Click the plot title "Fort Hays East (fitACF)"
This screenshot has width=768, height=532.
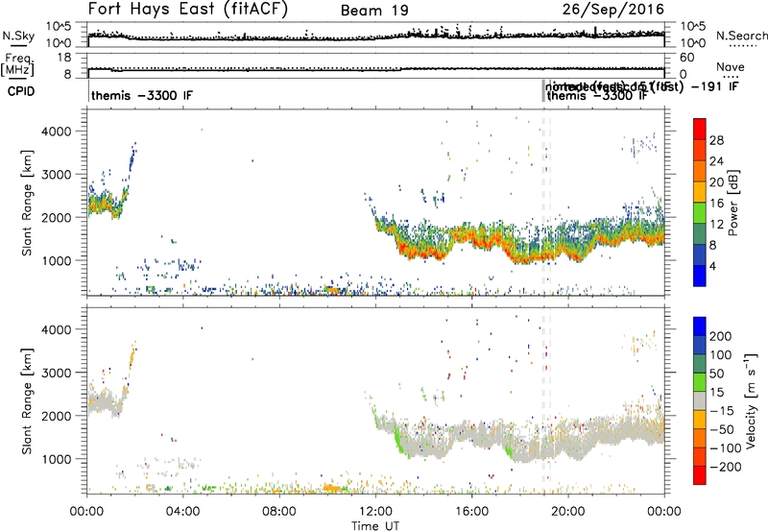click(188, 9)
